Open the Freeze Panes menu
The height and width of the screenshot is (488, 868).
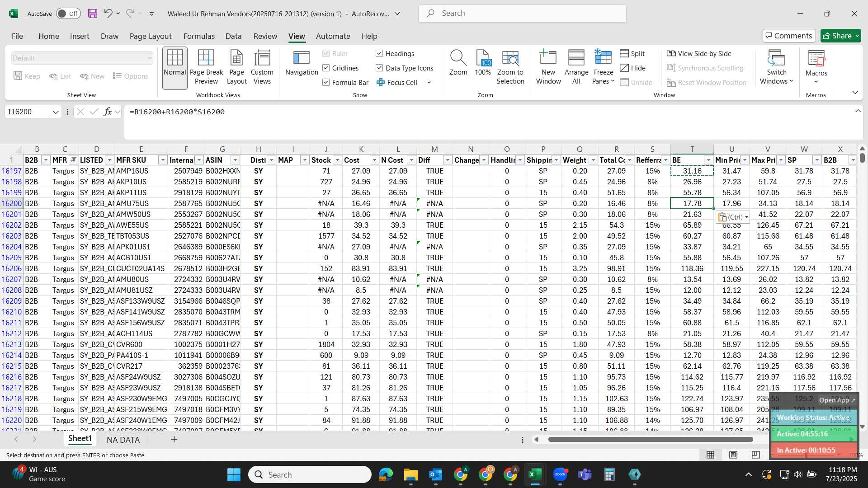pyautogui.click(x=604, y=68)
